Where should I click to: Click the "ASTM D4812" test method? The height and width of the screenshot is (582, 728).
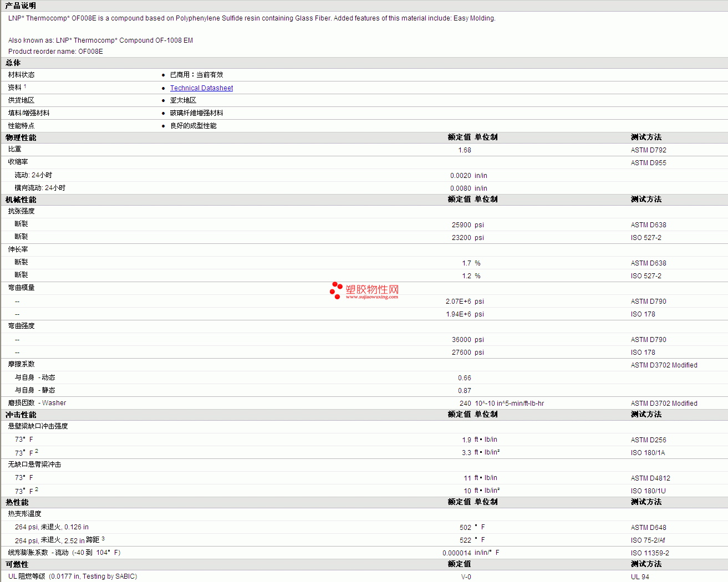pyautogui.click(x=650, y=478)
